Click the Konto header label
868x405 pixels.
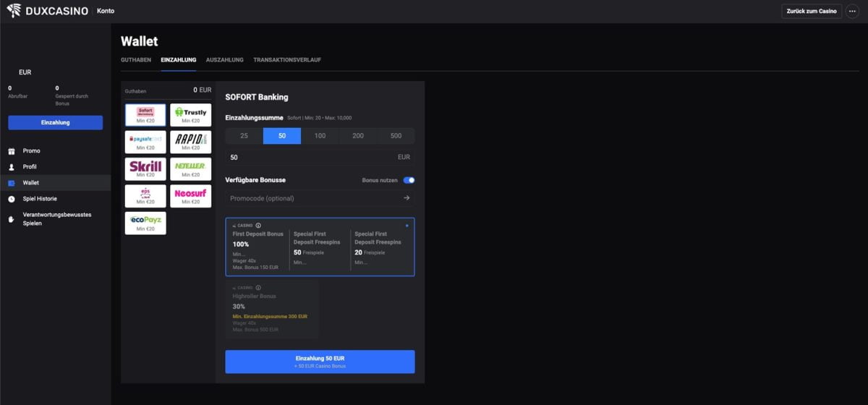point(106,11)
